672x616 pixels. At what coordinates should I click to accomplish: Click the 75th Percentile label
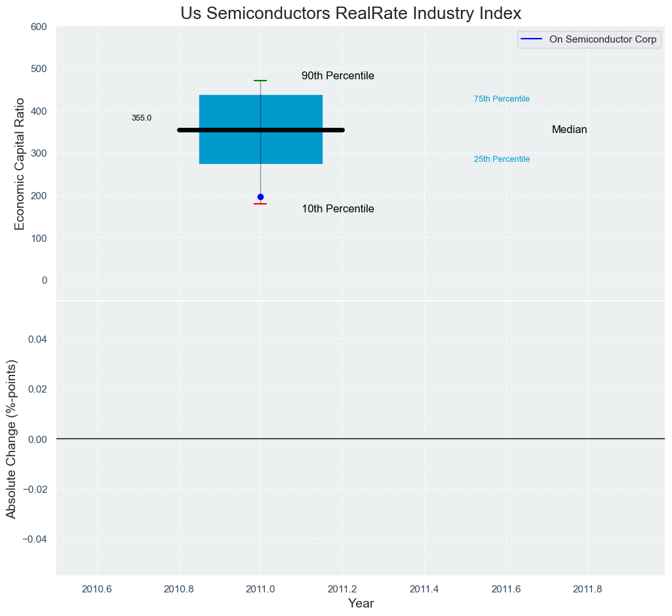pos(502,99)
